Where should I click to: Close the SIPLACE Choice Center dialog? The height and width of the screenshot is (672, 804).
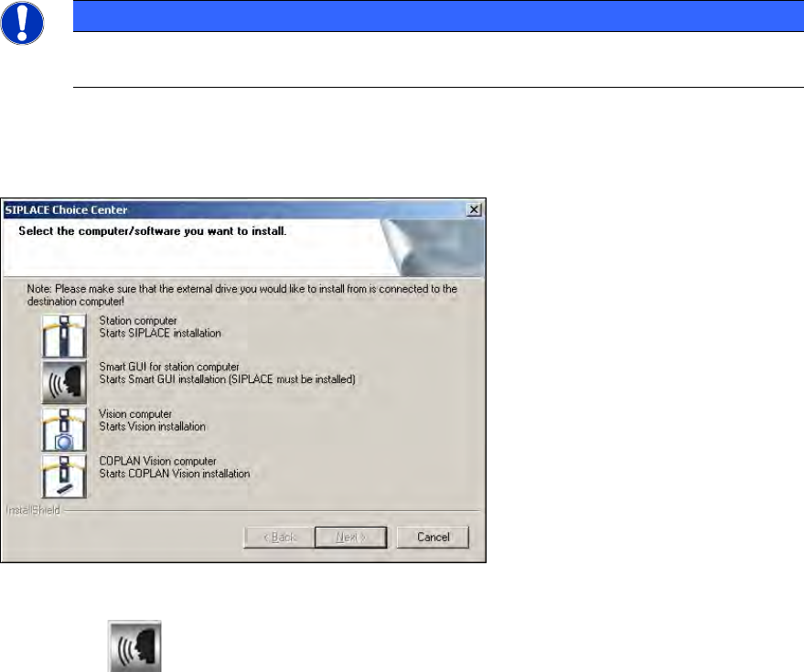pos(475,209)
